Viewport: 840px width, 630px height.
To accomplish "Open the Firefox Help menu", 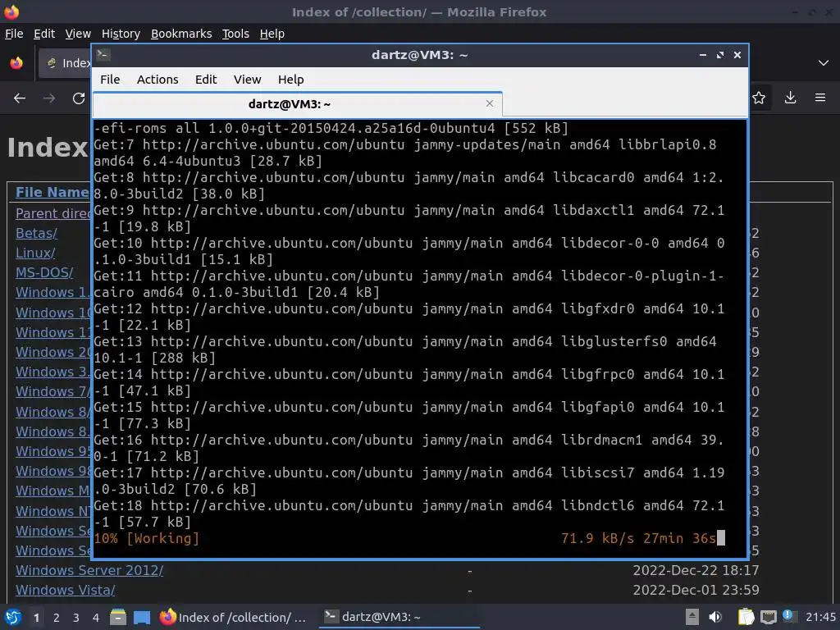I will pyautogui.click(x=272, y=34).
